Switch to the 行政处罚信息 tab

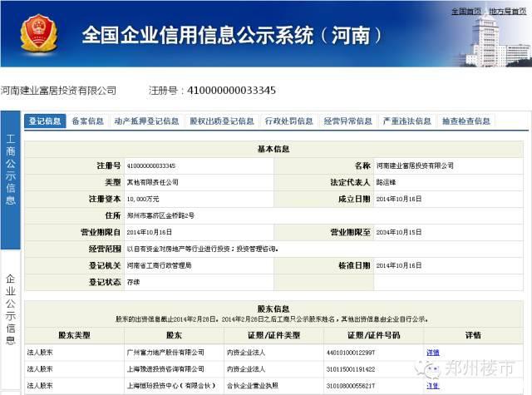(288, 121)
